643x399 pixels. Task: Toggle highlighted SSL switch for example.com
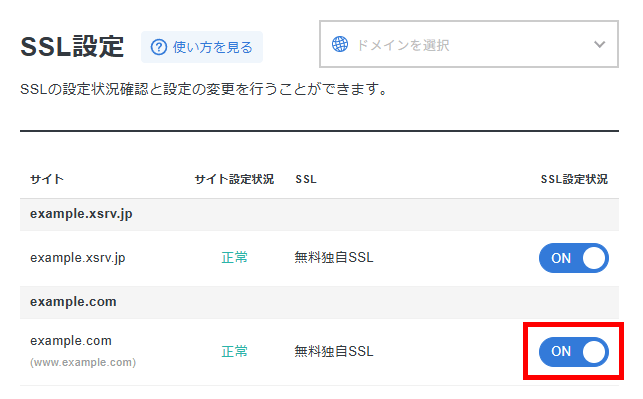tap(574, 351)
